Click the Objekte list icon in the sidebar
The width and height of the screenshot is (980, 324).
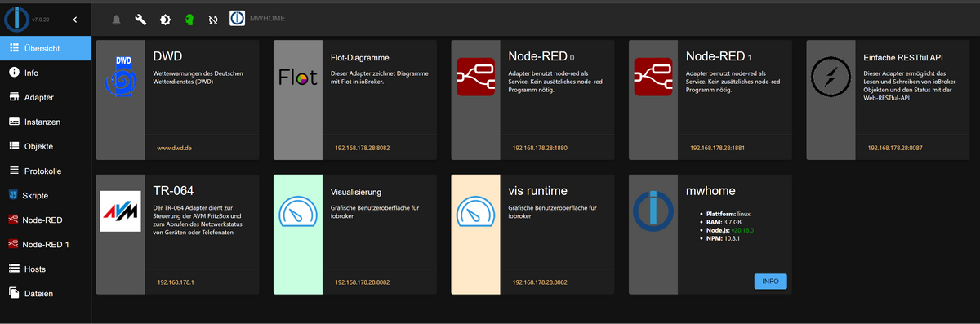point(14,146)
